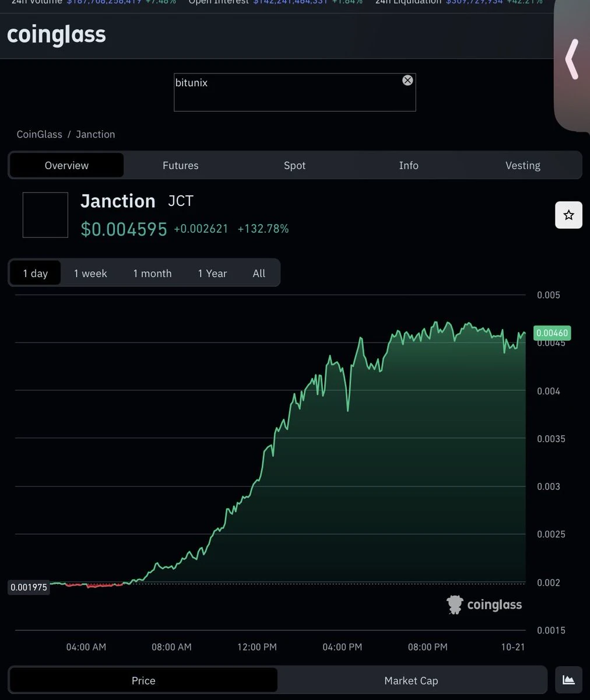This screenshot has width=590, height=700.
Task: Click the 08:00 PM axis label
Action: pos(428,647)
